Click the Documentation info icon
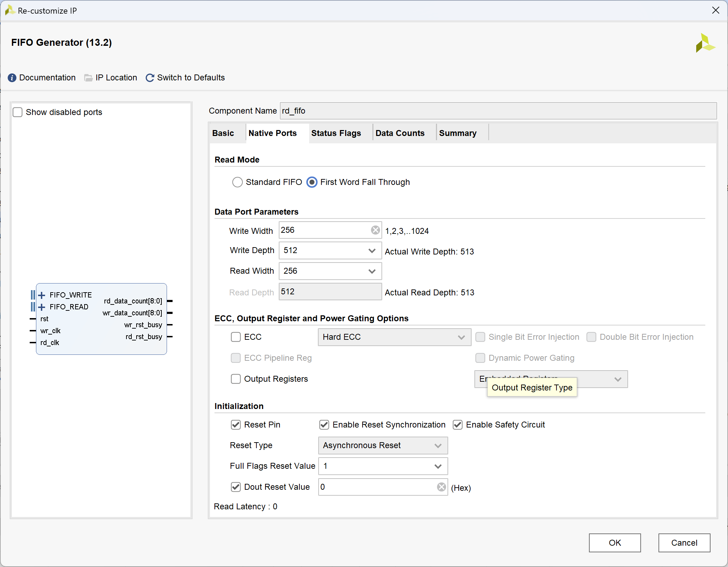This screenshot has width=728, height=567. tap(12, 78)
